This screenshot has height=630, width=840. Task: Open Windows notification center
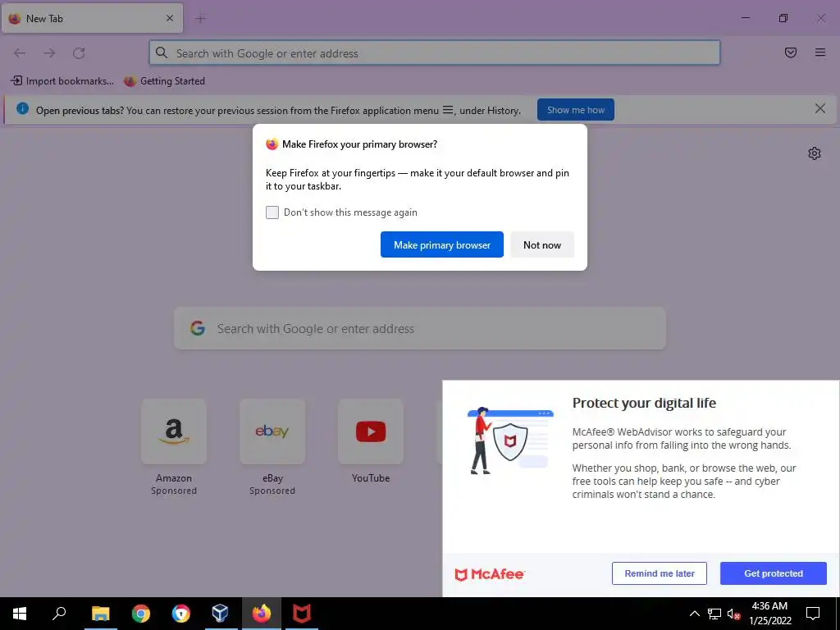(813, 614)
